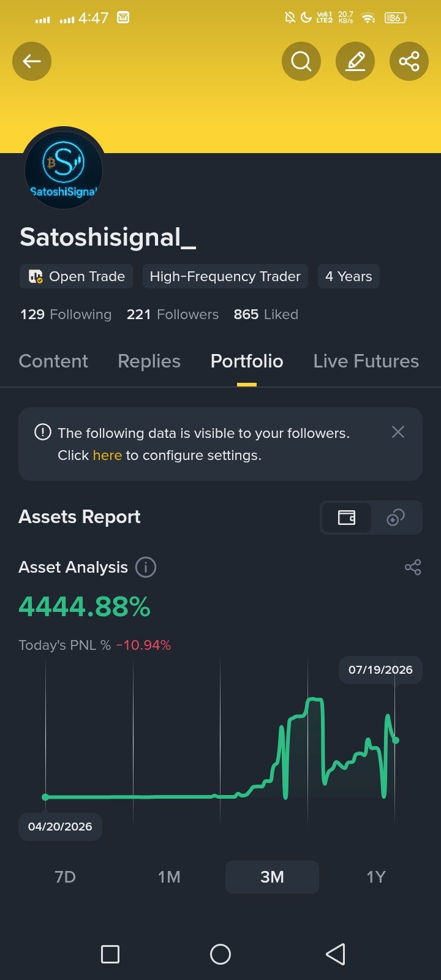Screen dimensions: 441x980
Task: Dismiss the followers visibility notice
Action: click(398, 432)
